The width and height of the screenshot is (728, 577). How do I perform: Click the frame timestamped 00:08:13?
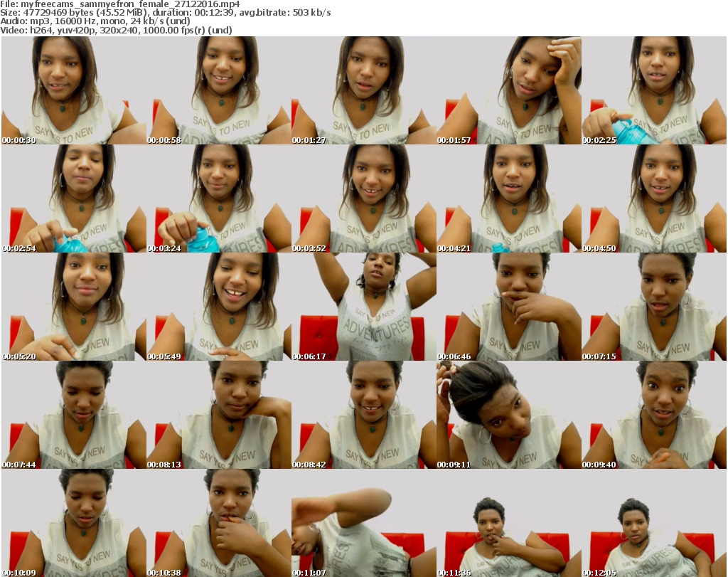(x=219, y=415)
